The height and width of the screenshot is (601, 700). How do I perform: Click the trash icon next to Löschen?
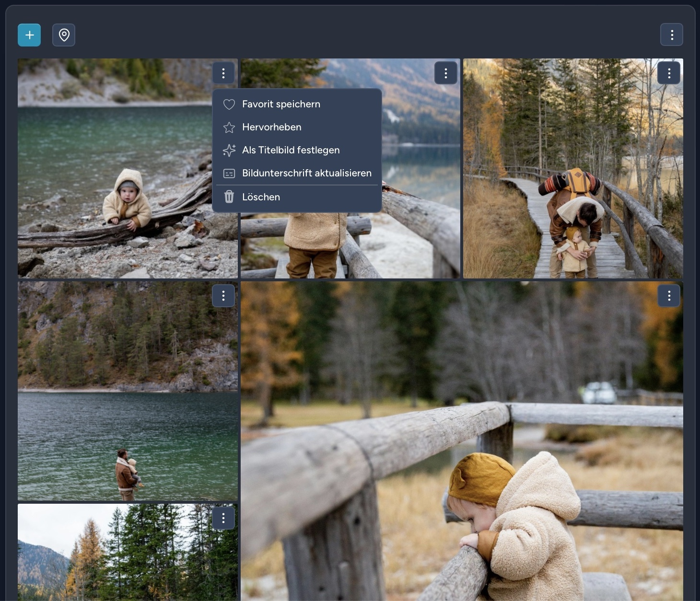pyautogui.click(x=229, y=196)
